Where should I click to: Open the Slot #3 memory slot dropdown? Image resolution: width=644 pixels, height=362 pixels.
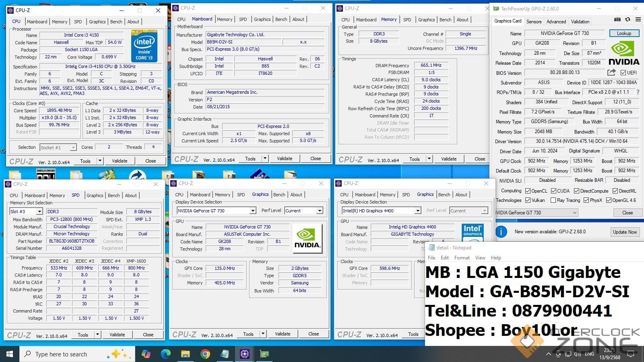tap(26, 212)
